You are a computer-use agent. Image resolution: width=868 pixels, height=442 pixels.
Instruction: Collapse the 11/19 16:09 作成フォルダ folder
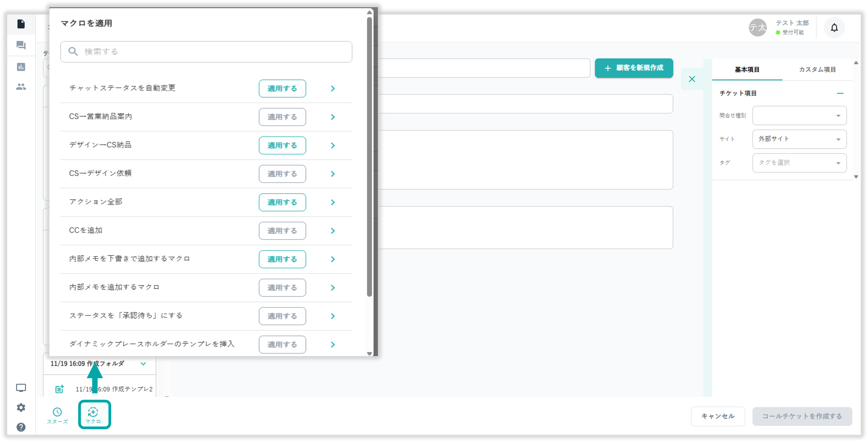click(143, 363)
